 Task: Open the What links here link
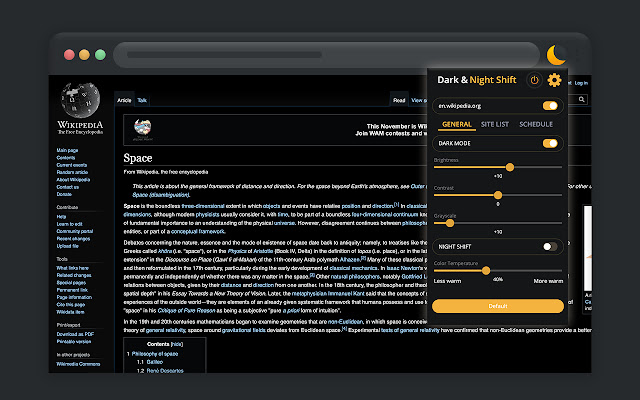(x=72, y=268)
